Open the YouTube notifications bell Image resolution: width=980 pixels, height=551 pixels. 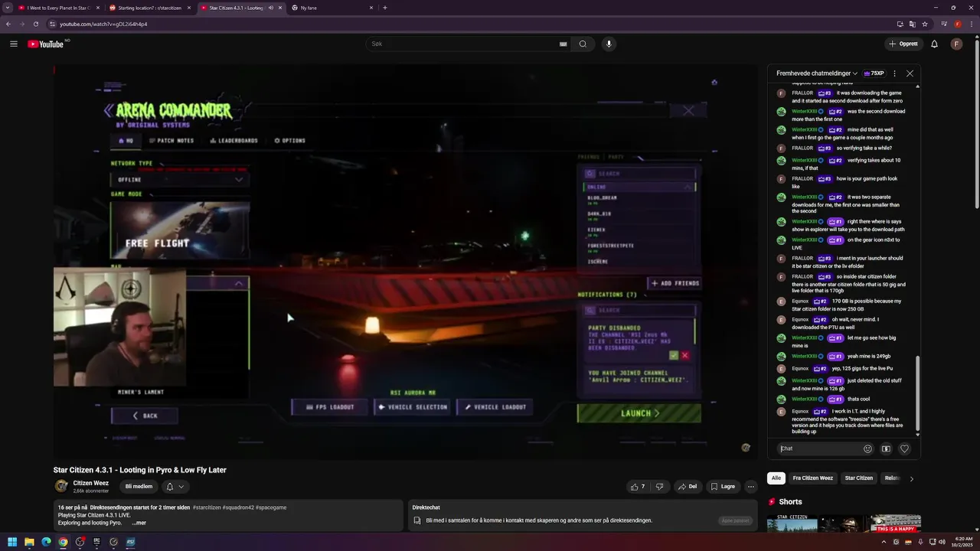tap(934, 44)
